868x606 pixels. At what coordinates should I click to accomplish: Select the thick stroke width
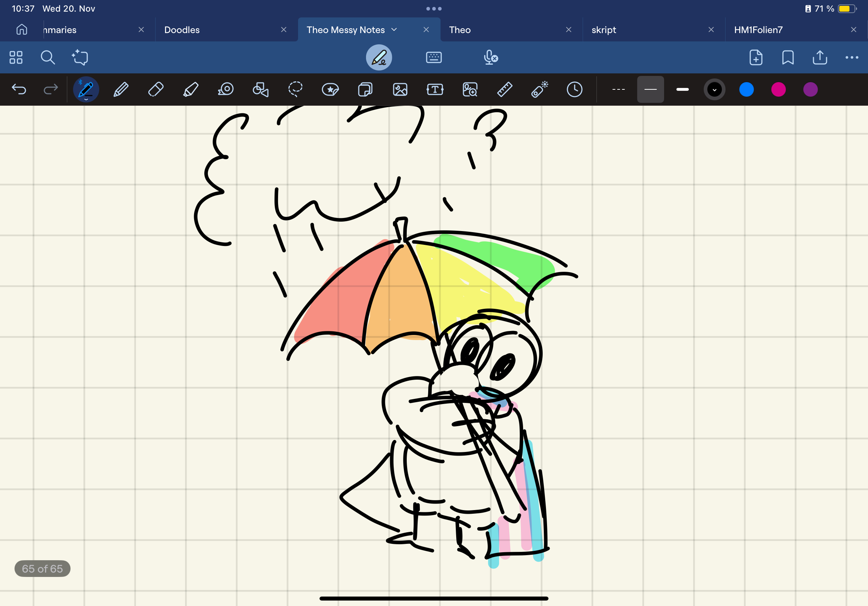(682, 89)
